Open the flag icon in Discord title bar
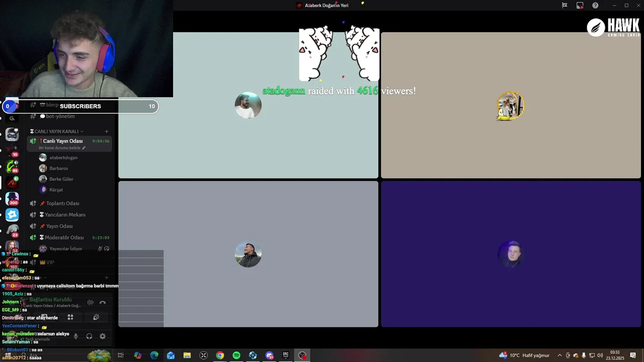644x362 pixels. [x=565, y=6]
